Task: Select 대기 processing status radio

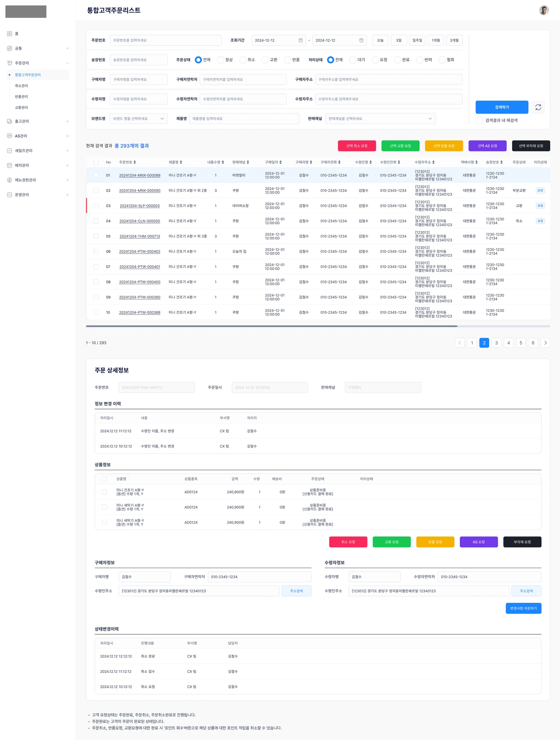Action: point(353,60)
